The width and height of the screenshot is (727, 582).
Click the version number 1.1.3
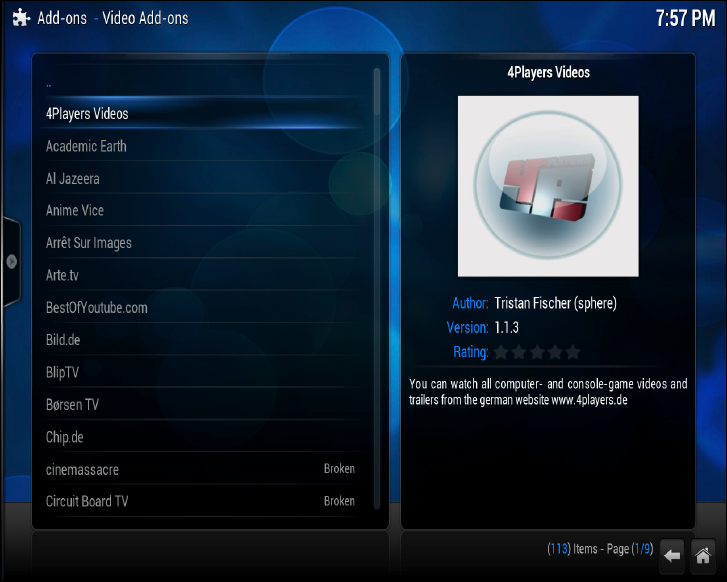pos(506,327)
